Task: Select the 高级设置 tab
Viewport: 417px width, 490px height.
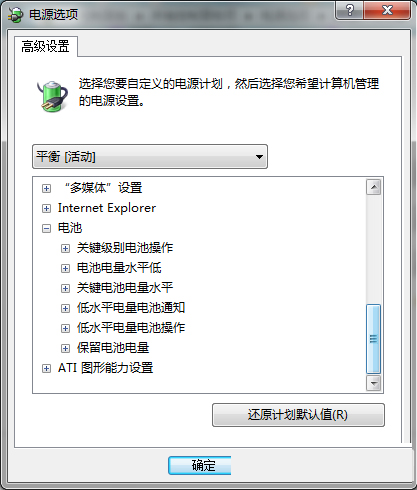Action: click(x=46, y=46)
